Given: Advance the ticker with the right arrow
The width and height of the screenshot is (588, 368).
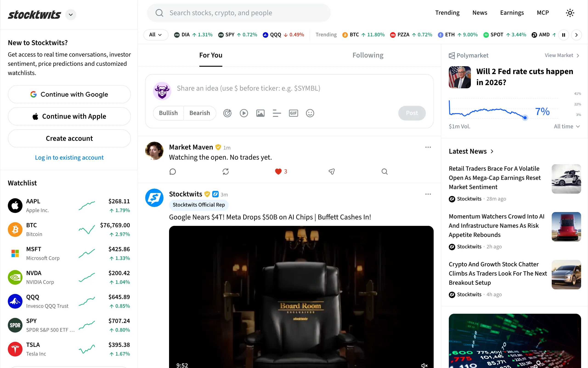Looking at the screenshot, I should [576, 35].
